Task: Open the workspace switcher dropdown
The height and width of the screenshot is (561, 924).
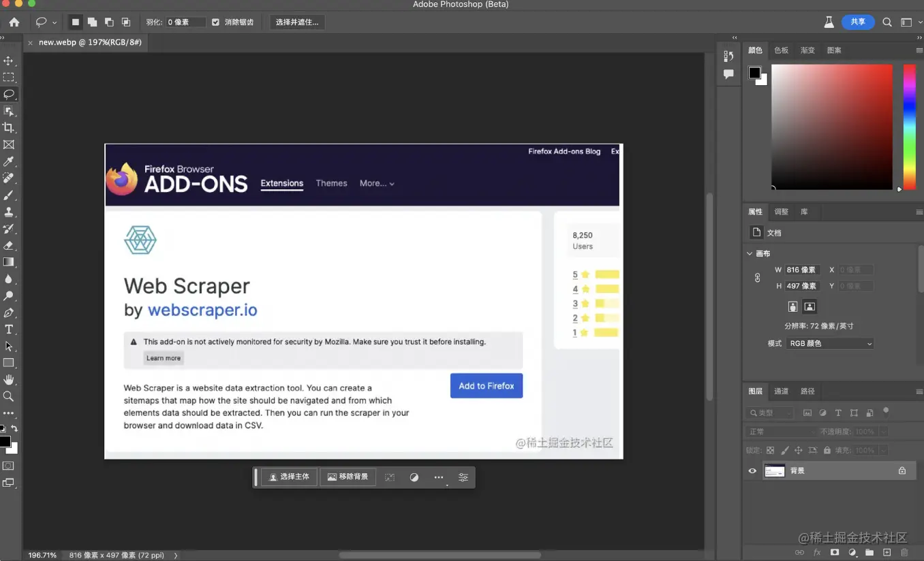Action: (911, 22)
